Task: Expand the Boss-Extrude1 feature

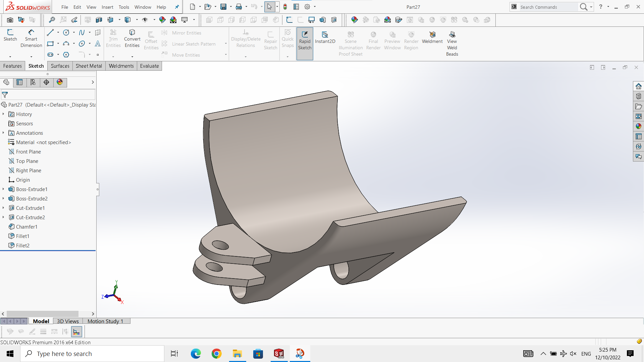Action: pyautogui.click(x=3, y=189)
